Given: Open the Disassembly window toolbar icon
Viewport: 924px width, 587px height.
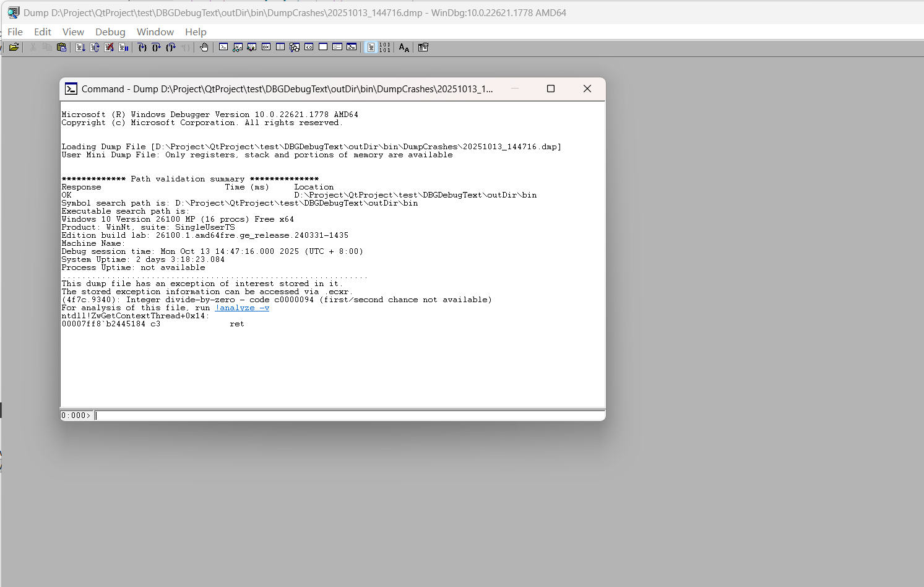Looking at the screenshot, I should tap(309, 47).
